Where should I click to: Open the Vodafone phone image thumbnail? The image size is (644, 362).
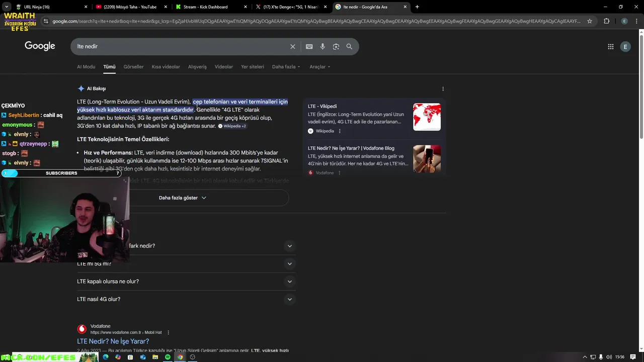(427, 159)
